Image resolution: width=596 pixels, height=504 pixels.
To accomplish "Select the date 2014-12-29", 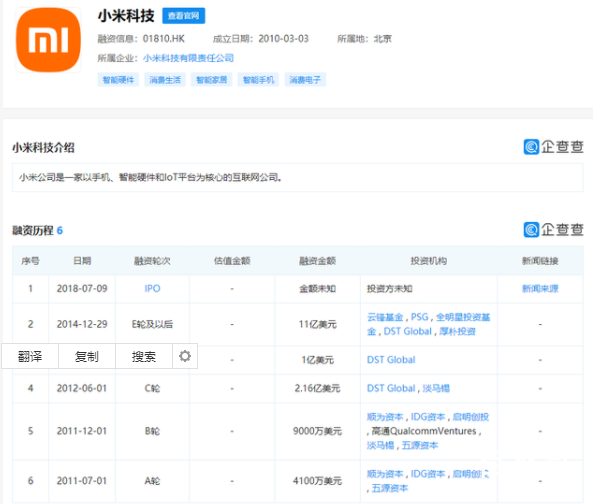I will (x=82, y=324).
